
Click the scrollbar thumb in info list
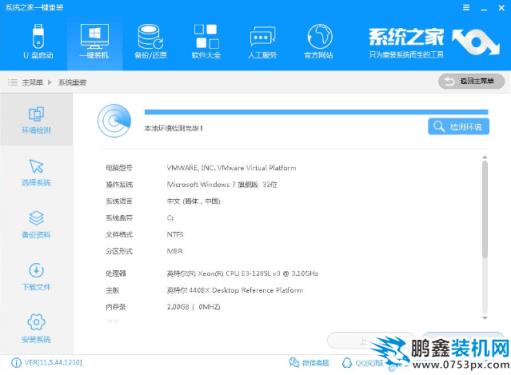click(x=485, y=209)
